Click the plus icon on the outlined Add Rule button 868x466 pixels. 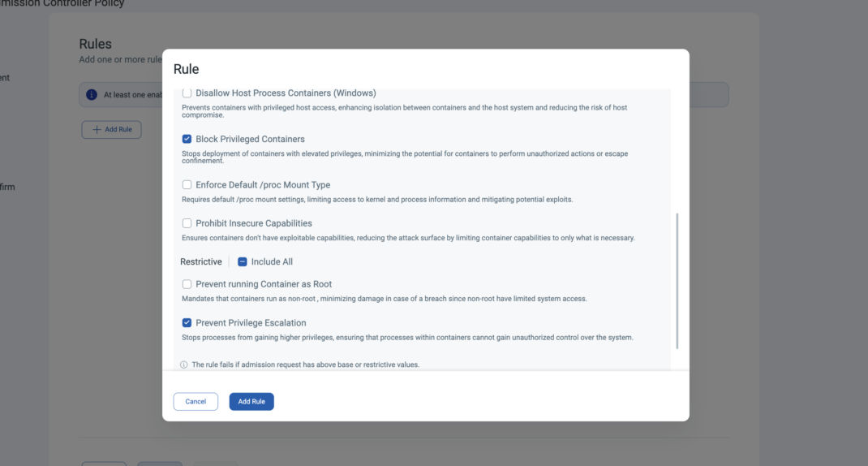tap(96, 129)
